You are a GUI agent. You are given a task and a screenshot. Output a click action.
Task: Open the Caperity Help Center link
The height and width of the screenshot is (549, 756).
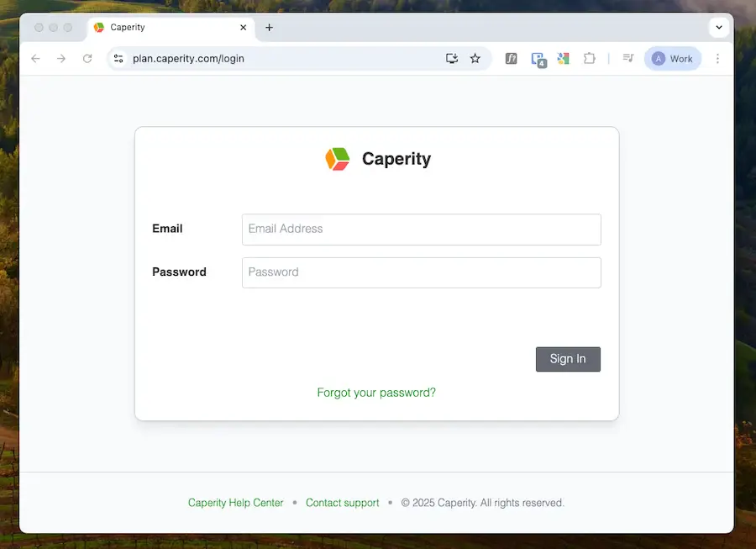(x=236, y=503)
